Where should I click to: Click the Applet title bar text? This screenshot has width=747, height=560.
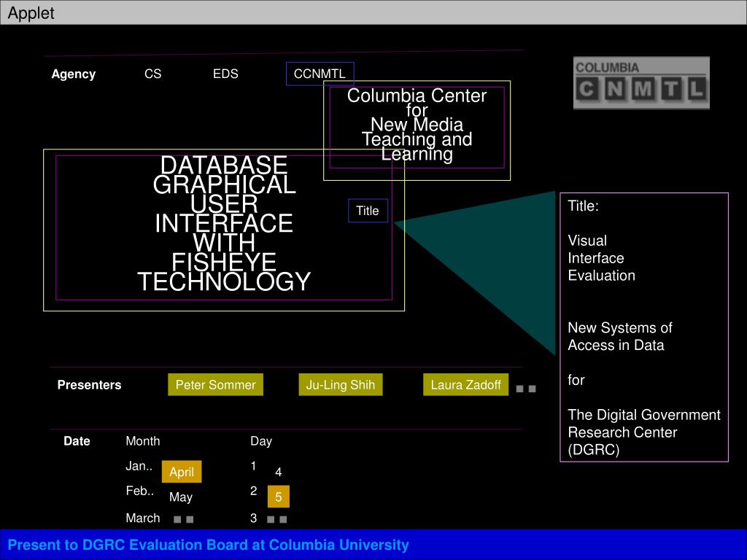pos(31,13)
